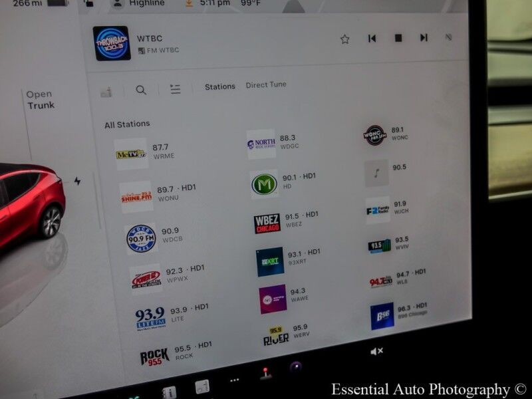Select the 93XRT station logo
Screen dimensions: 532x399
(x=270, y=261)
